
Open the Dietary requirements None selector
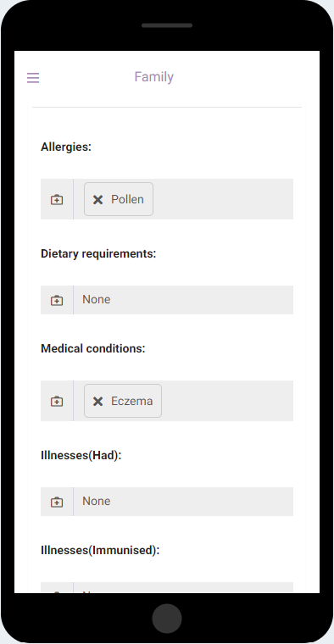(183, 300)
